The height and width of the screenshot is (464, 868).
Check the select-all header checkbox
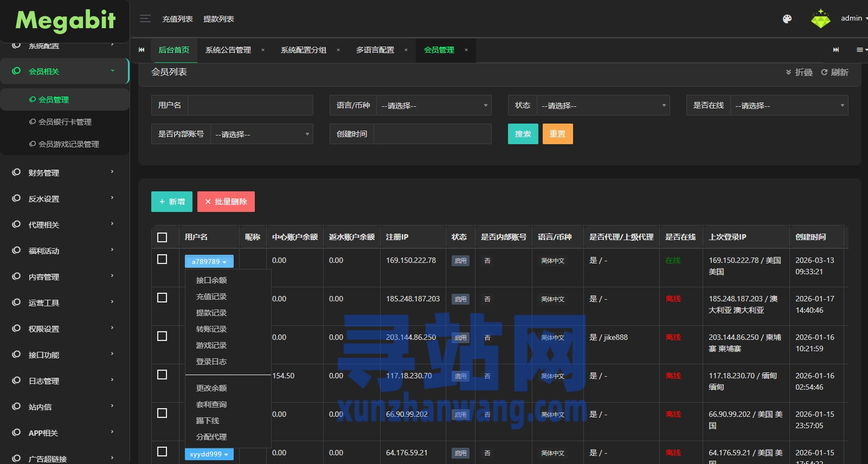[x=162, y=237]
